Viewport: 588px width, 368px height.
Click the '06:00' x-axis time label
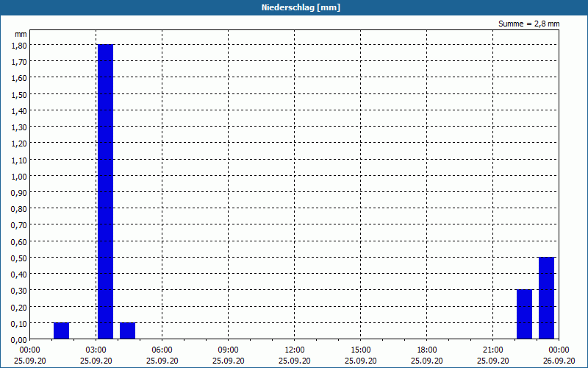[162, 350]
